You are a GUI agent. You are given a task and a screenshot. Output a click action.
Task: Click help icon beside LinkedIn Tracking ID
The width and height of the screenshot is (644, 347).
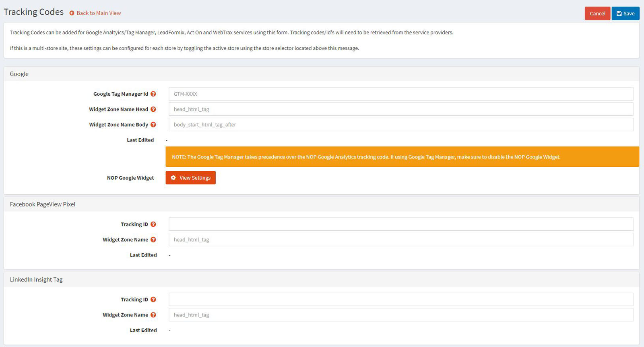click(153, 300)
